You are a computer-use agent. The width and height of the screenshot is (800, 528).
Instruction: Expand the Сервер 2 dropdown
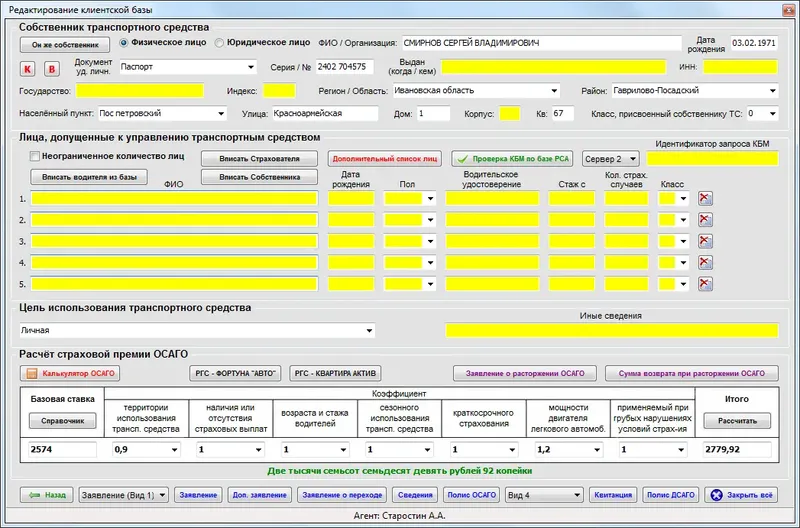coord(632,159)
